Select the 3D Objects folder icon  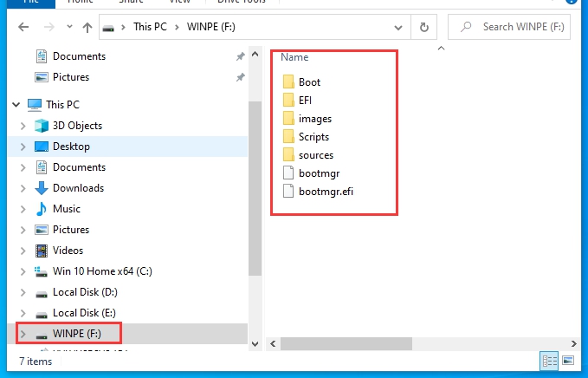point(42,126)
